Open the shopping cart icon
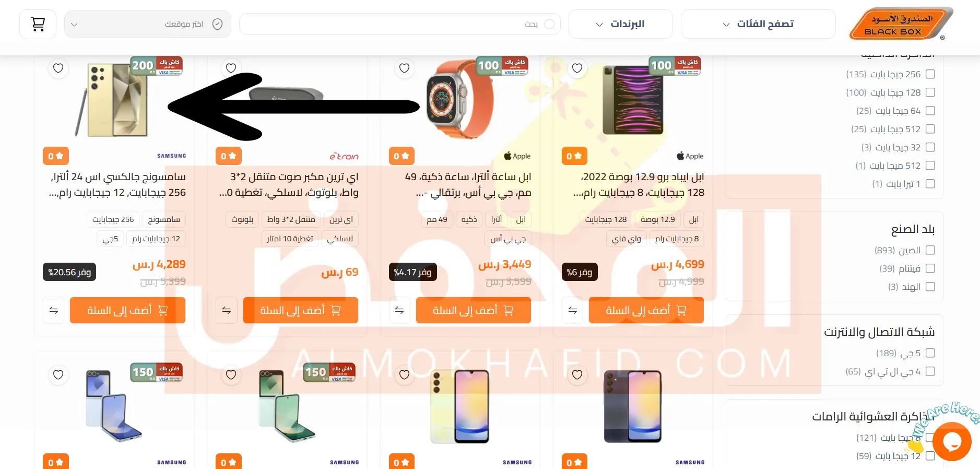 [x=38, y=24]
